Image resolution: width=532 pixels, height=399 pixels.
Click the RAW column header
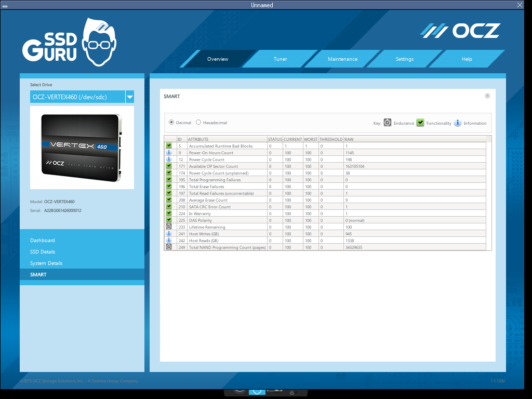415,139
